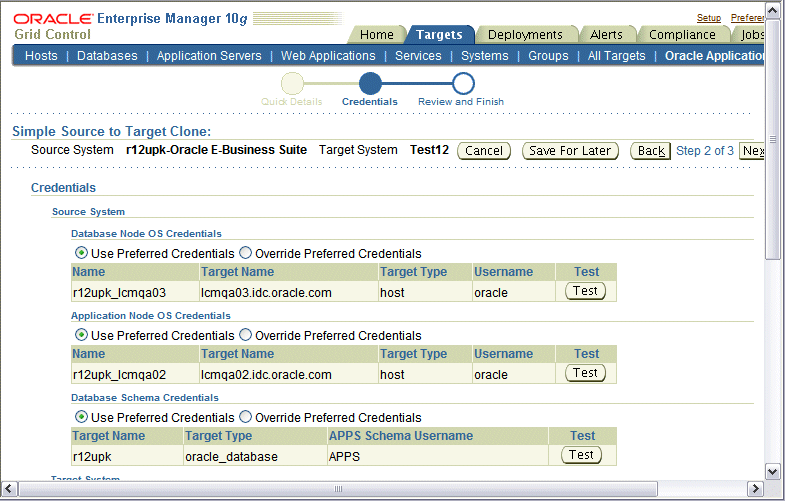Select Use Preferred Credentials for Database Schema
Image resolution: width=785 pixels, height=501 pixels.
coord(81,417)
